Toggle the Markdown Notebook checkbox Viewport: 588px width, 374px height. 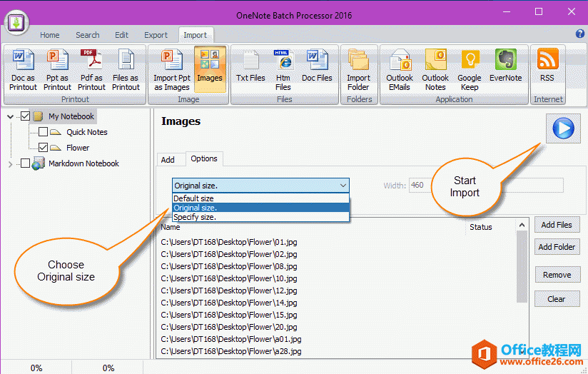[x=26, y=163]
